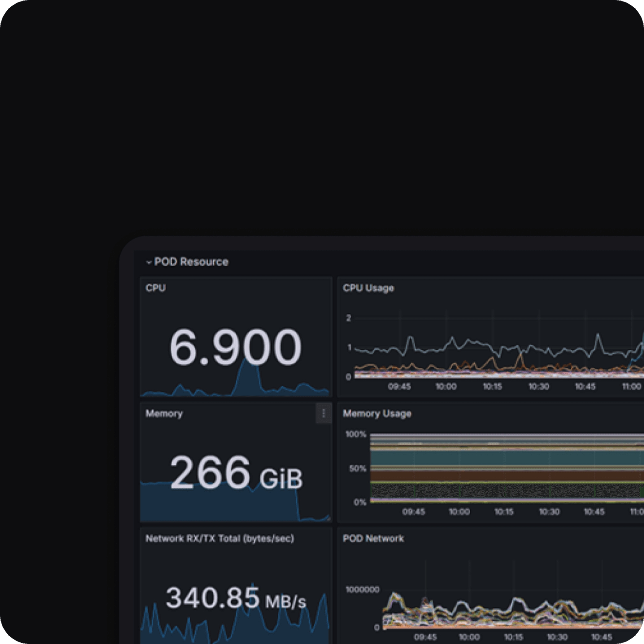The image size is (644, 644).
Task: Click the 50% label on Memory Usage axis
Action: 358,469
